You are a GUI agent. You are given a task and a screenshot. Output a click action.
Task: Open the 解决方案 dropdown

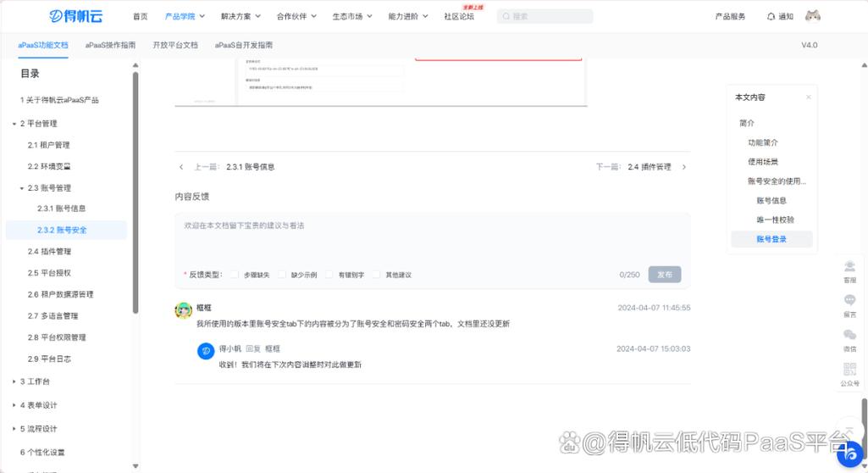pyautogui.click(x=240, y=17)
